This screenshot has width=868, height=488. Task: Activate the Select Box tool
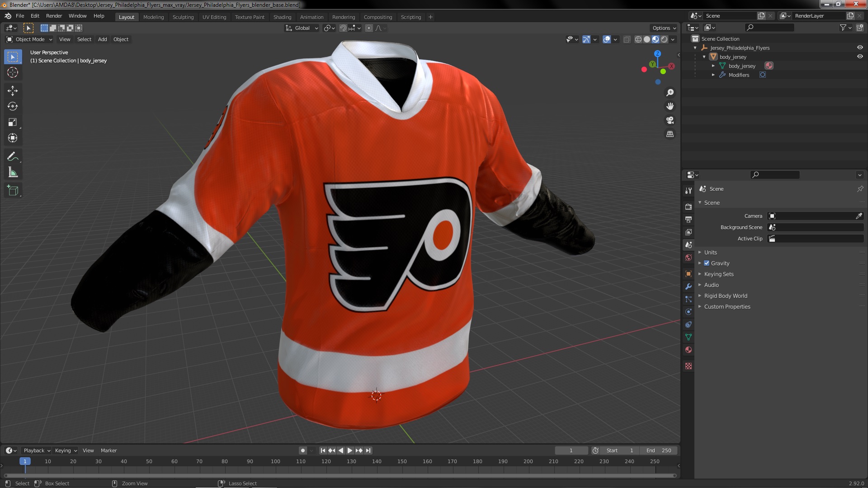point(13,57)
